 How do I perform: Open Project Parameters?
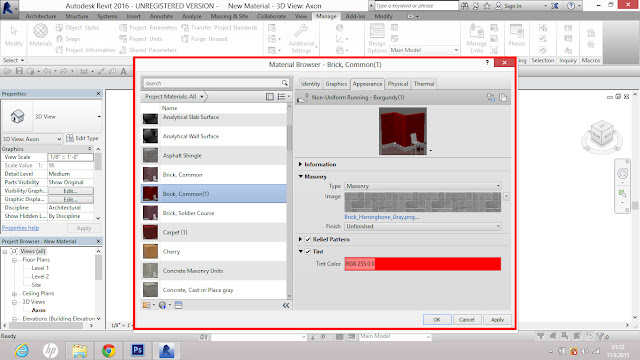(x=148, y=28)
